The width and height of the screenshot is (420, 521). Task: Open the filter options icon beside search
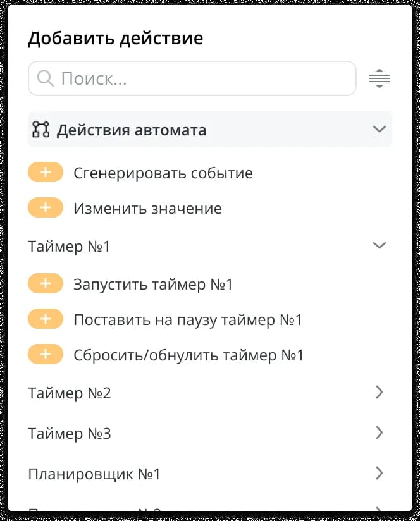coord(379,78)
